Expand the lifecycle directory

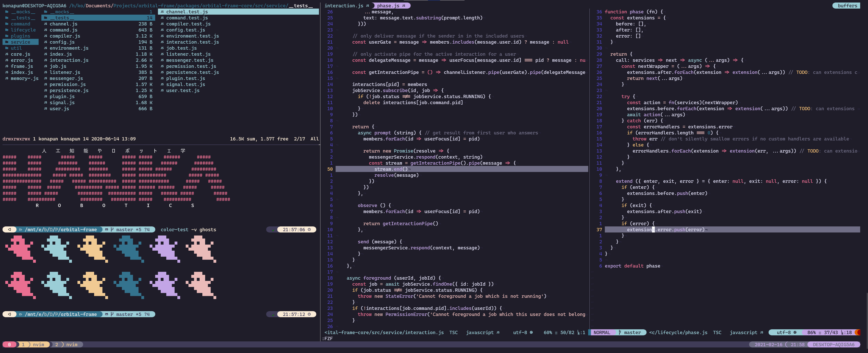(23, 30)
